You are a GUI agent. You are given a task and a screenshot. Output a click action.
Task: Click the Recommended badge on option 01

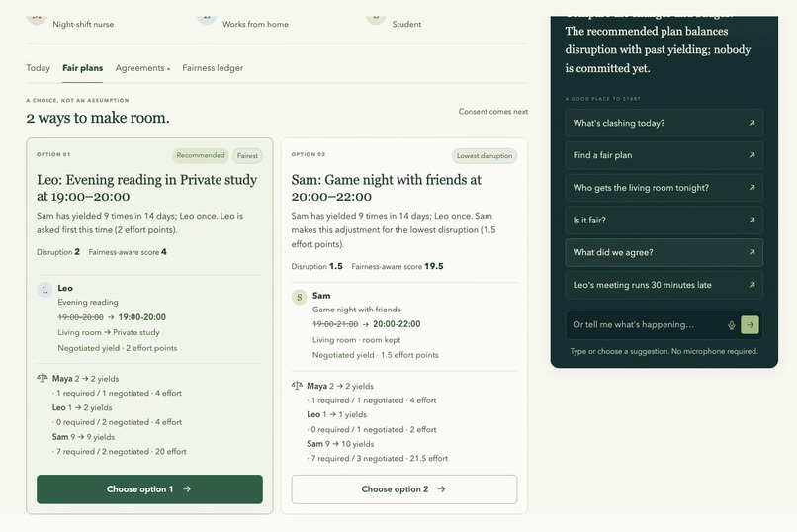201,155
